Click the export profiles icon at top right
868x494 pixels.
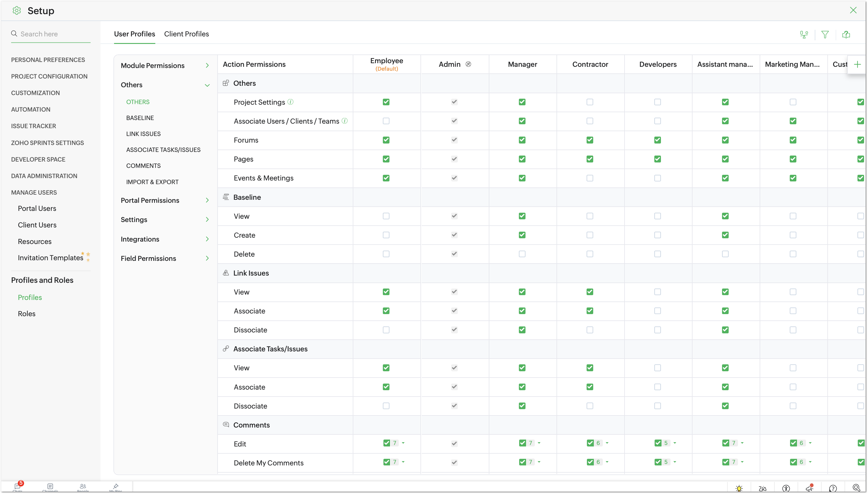pyautogui.click(x=846, y=35)
